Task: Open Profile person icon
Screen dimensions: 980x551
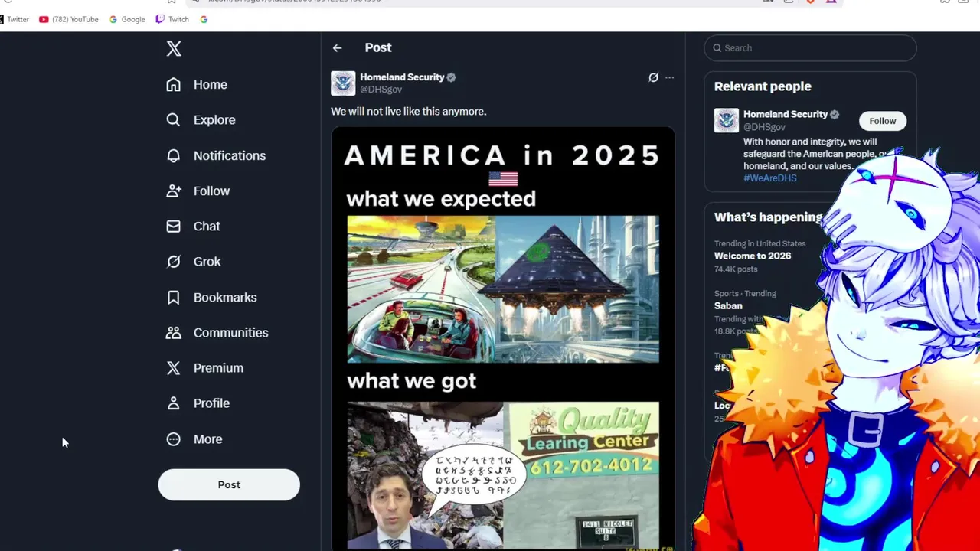Action: 174,403
